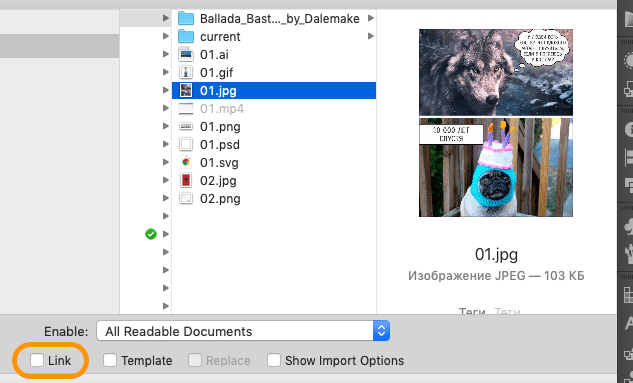Click disclosure arrow immediately left of 01.ai icon

coord(166,54)
